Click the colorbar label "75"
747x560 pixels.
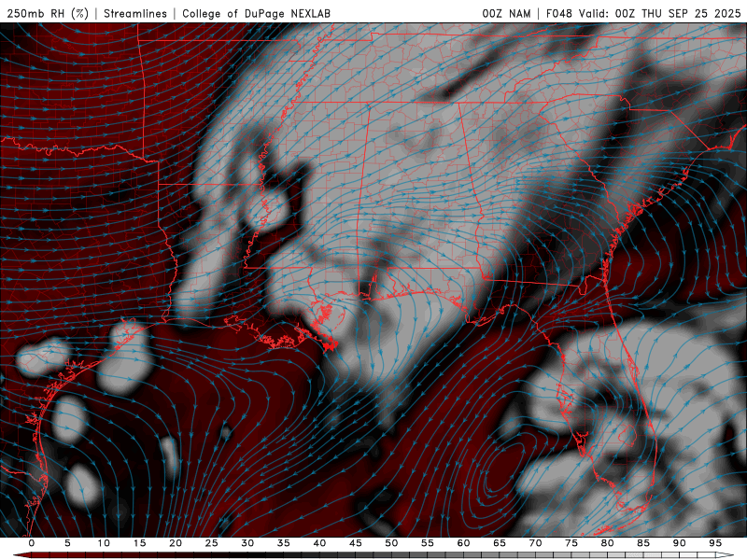tap(571, 543)
